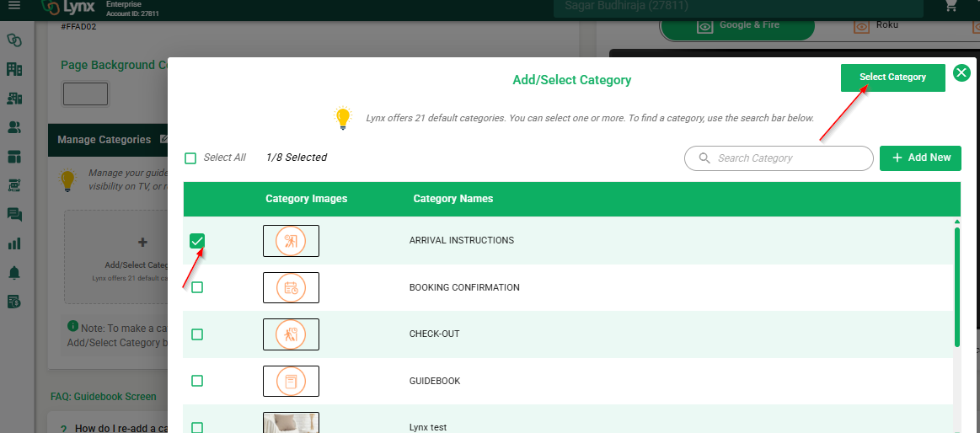Image resolution: width=980 pixels, height=433 pixels.
Task: Click the Add New button
Action: point(921,158)
